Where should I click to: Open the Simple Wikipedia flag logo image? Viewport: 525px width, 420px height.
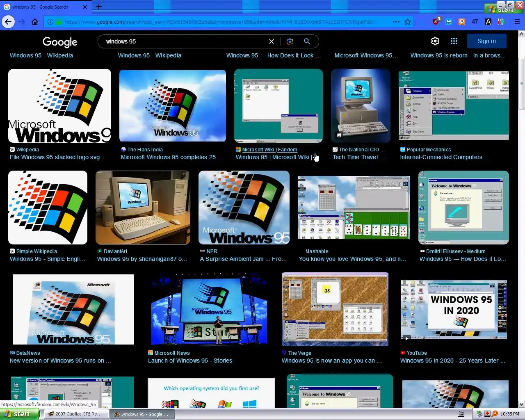pos(48,208)
